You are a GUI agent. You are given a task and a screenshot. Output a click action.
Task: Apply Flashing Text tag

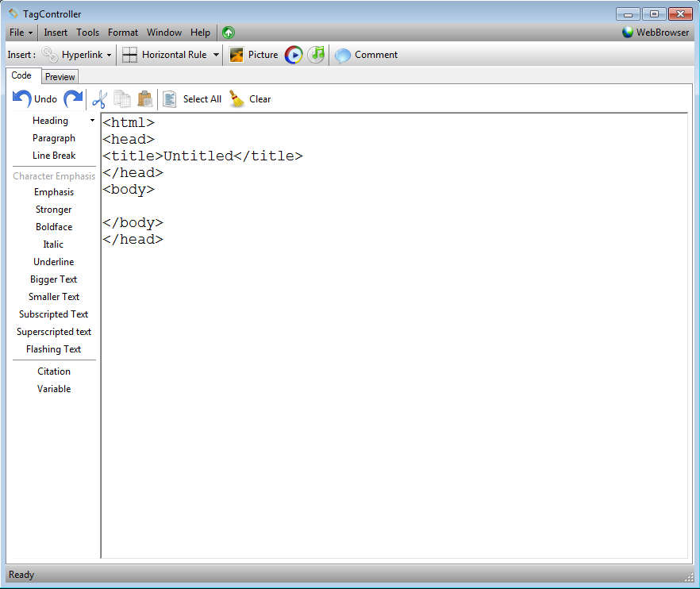coord(54,349)
